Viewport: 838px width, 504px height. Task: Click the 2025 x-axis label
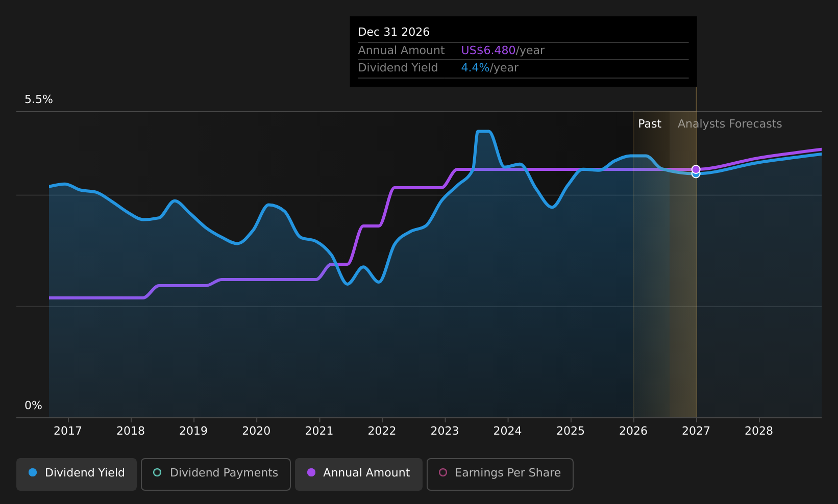[571, 431]
